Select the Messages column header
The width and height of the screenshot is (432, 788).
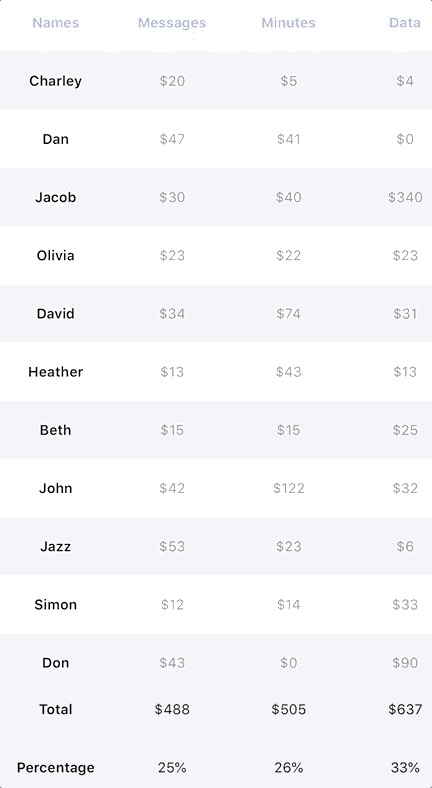point(172,23)
